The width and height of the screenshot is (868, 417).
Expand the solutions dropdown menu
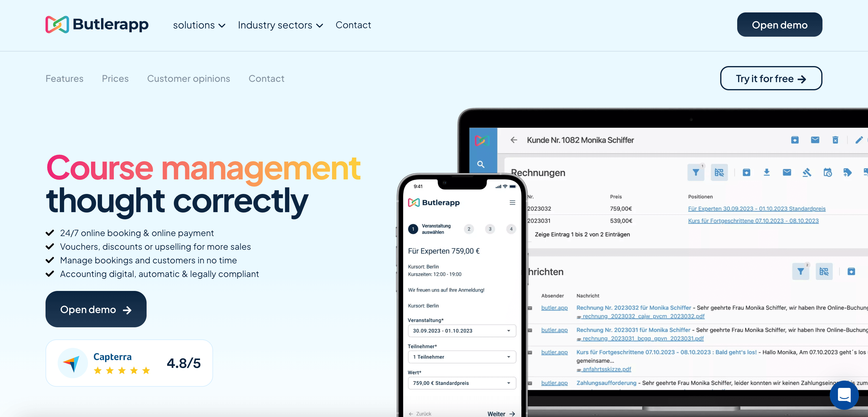[x=199, y=25]
